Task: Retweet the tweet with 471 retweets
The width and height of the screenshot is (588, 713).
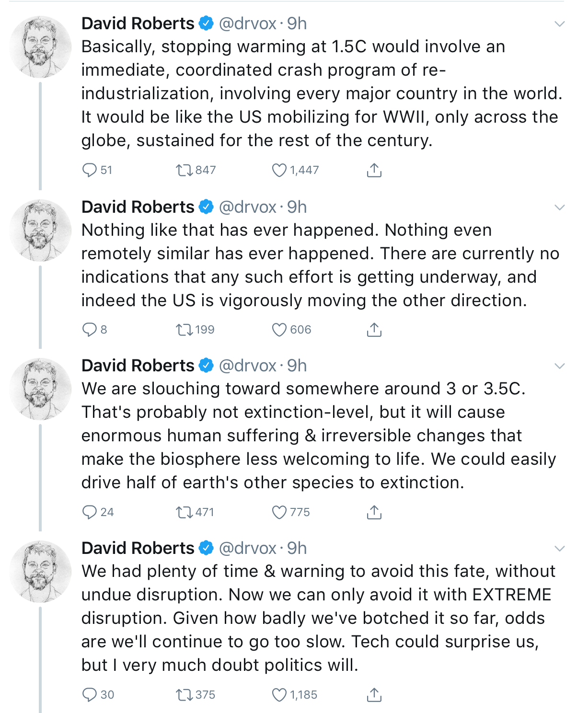Action: [184, 512]
